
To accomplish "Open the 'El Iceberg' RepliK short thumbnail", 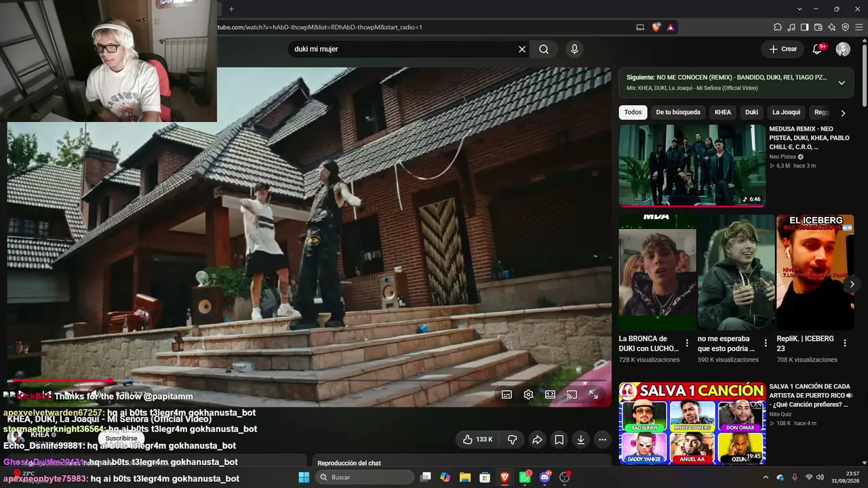I will point(815,272).
